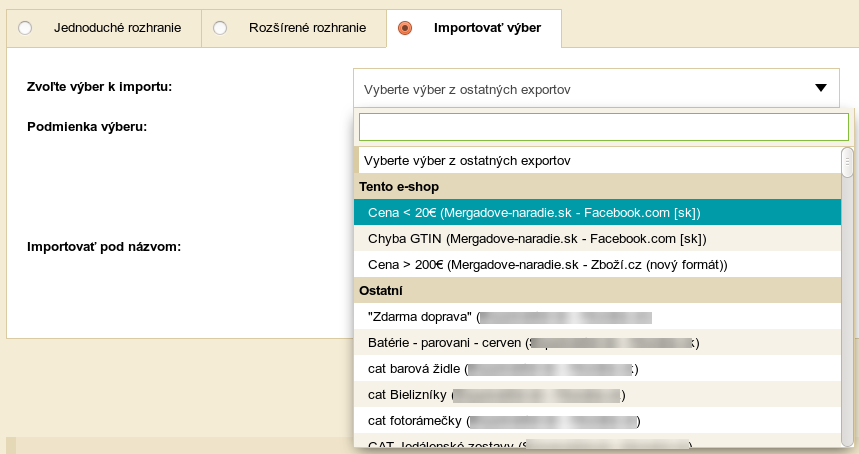The height and width of the screenshot is (454, 859).
Task: Pick the Cena > 200€ Zboží.cz option
Action: 547,264
